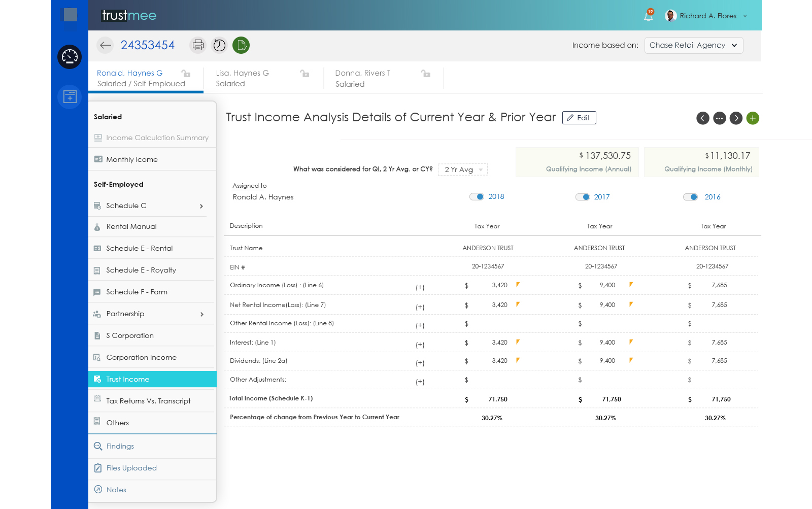Go to next record with right chevron circle

coord(736,118)
